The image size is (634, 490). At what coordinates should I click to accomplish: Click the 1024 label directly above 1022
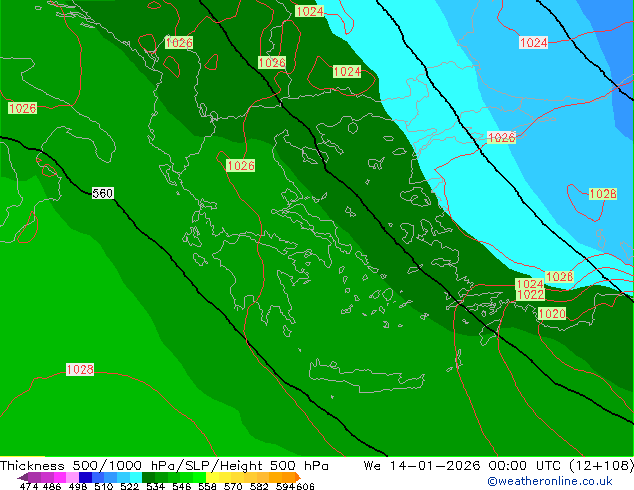(530, 284)
